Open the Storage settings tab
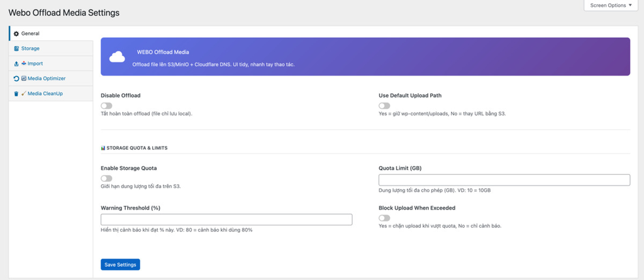Image resolution: width=644 pixels, height=280 pixels. coord(30,48)
